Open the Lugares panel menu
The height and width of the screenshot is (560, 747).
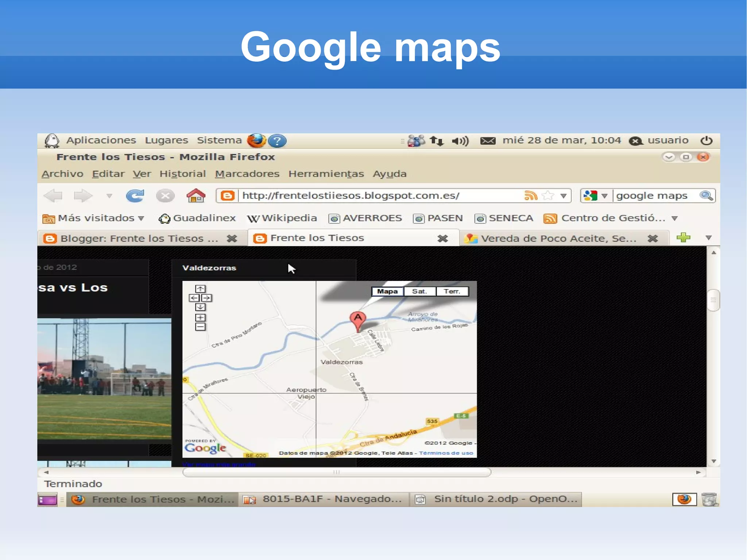[x=166, y=140]
